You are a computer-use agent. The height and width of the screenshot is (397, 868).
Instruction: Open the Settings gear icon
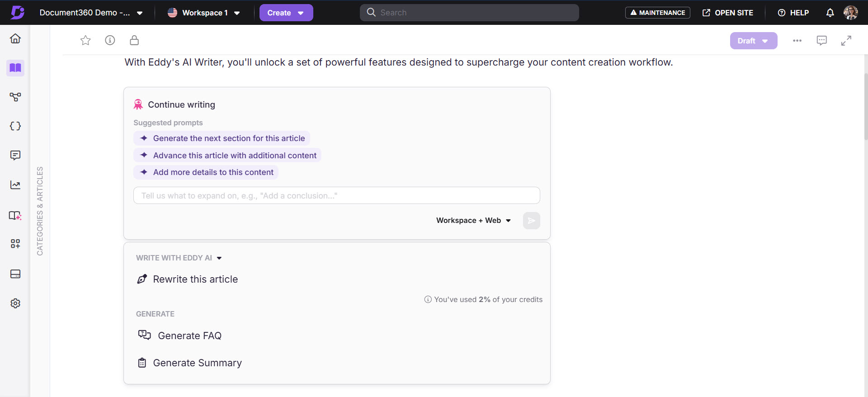pos(15,303)
